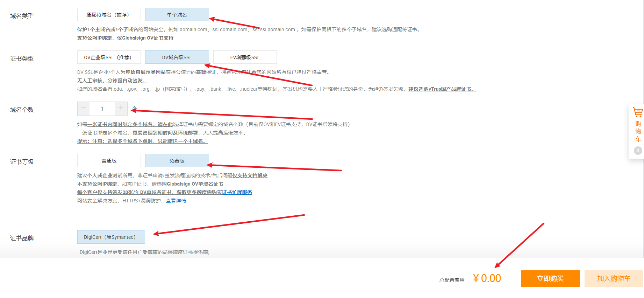The width and height of the screenshot is (644, 298).
Task: Select 免费版 certificate level
Action: [177, 161]
